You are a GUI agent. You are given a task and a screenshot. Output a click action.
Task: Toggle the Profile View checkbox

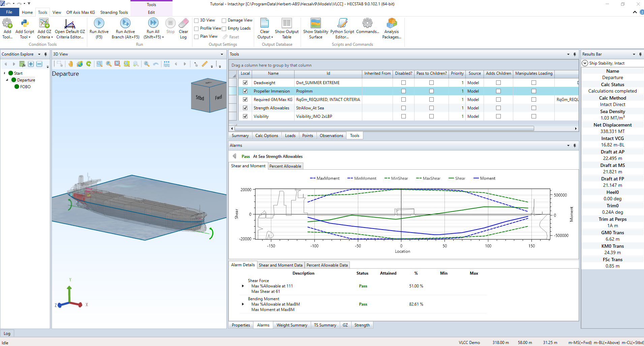tap(196, 29)
